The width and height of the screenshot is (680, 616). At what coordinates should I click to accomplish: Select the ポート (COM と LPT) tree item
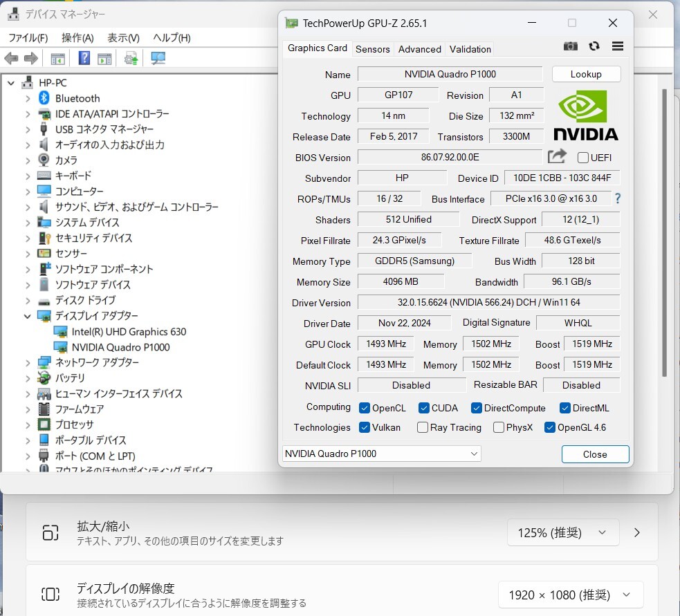[95, 456]
